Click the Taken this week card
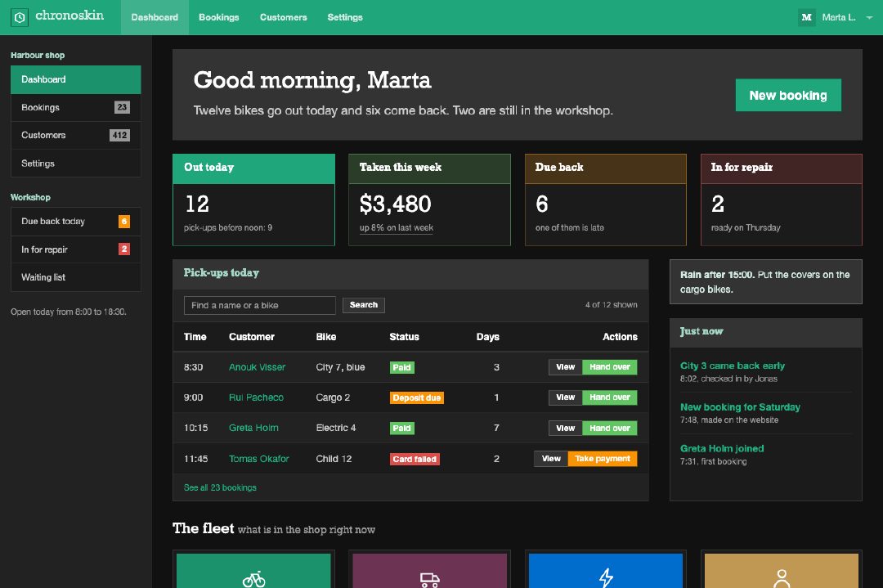The width and height of the screenshot is (883, 588). [430, 200]
